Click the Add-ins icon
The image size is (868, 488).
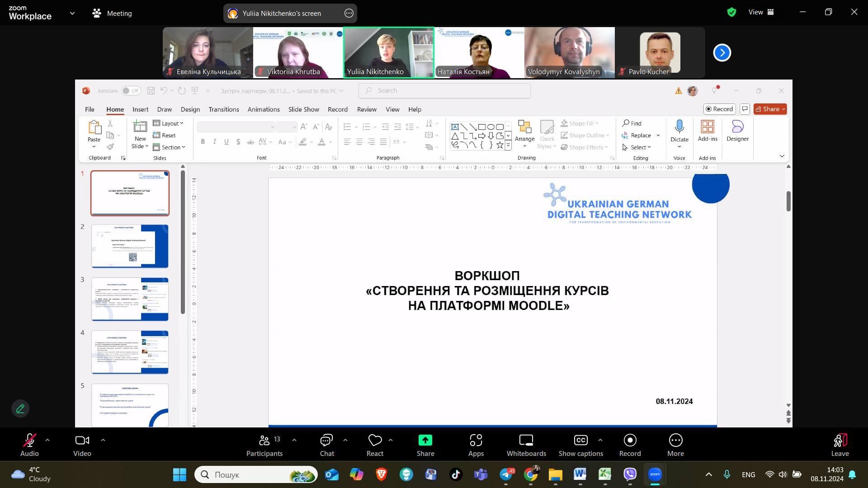pos(708,127)
